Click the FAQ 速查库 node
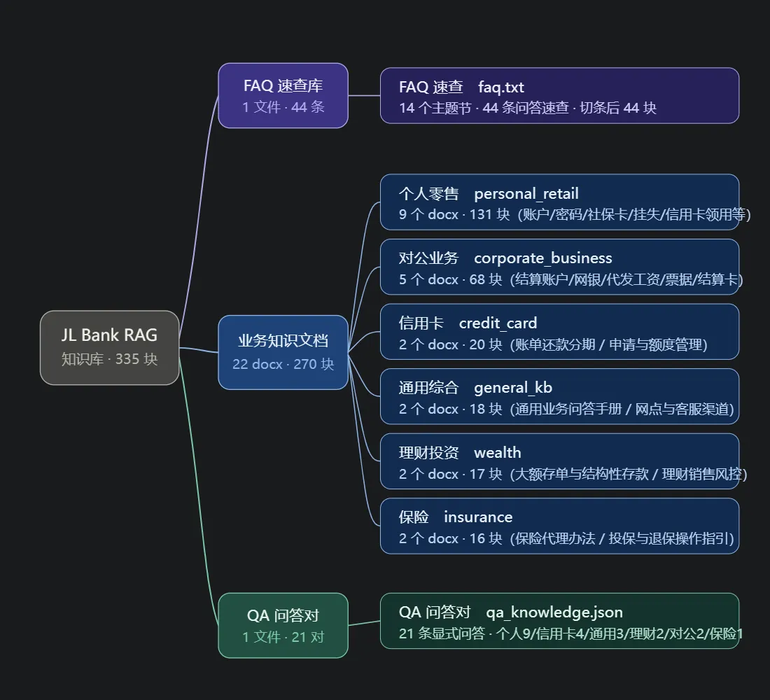 (283, 95)
